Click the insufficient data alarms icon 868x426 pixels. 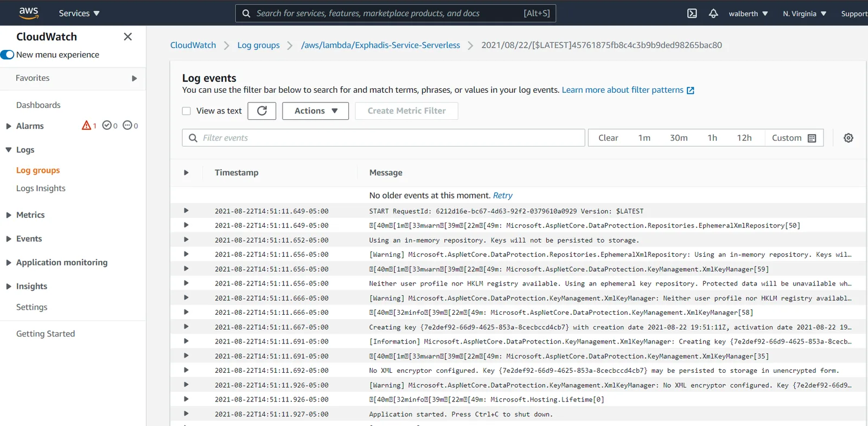pyautogui.click(x=127, y=125)
